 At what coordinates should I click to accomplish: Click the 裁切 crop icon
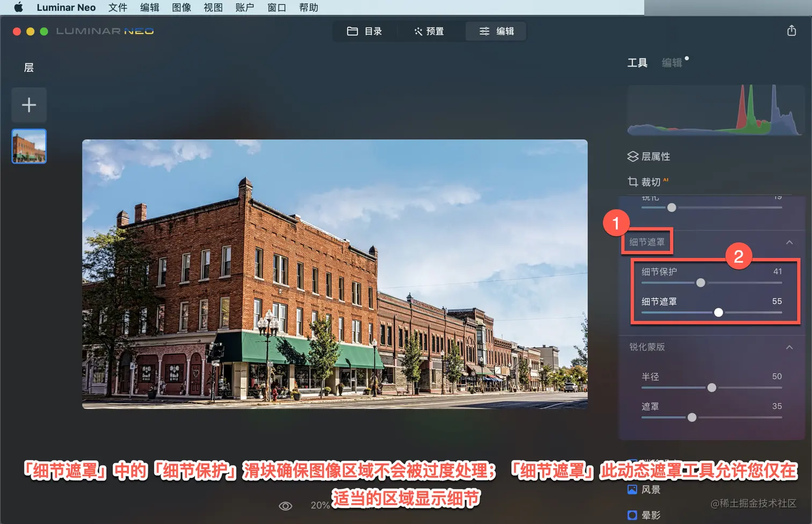pyautogui.click(x=633, y=182)
